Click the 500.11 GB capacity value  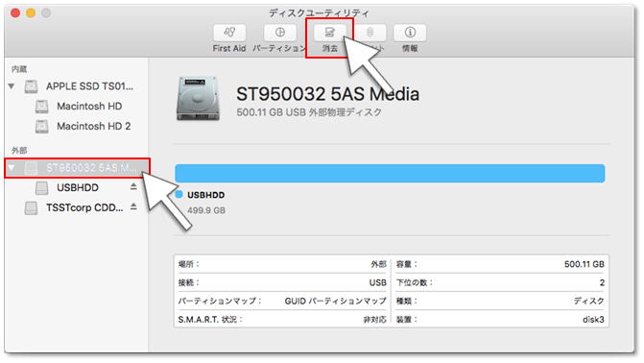coord(584,264)
